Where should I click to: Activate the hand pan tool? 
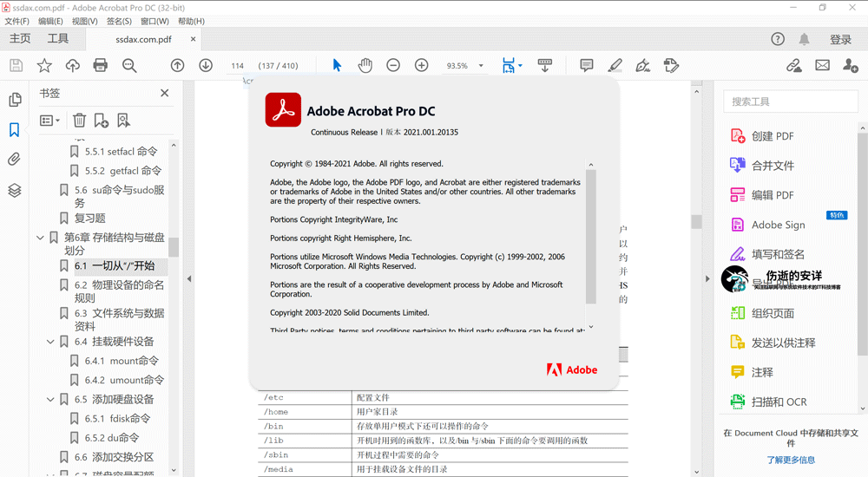click(365, 65)
